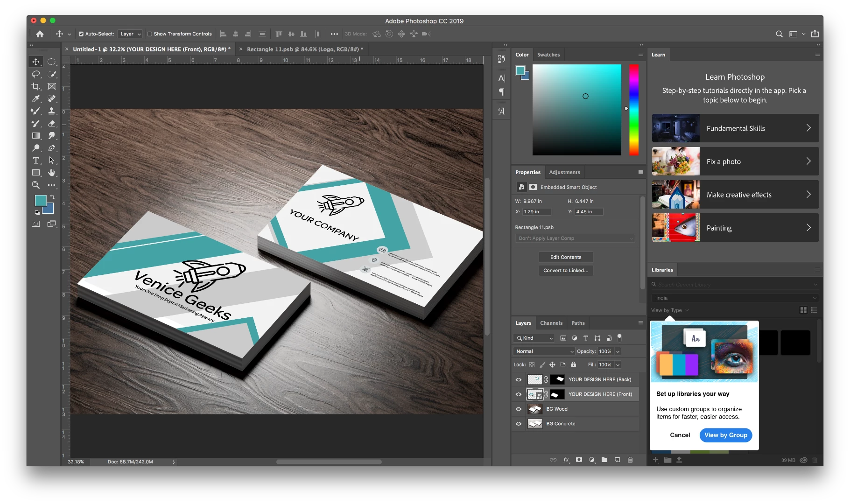Open the Layers panel menu
This screenshot has height=504, width=850.
(641, 323)
